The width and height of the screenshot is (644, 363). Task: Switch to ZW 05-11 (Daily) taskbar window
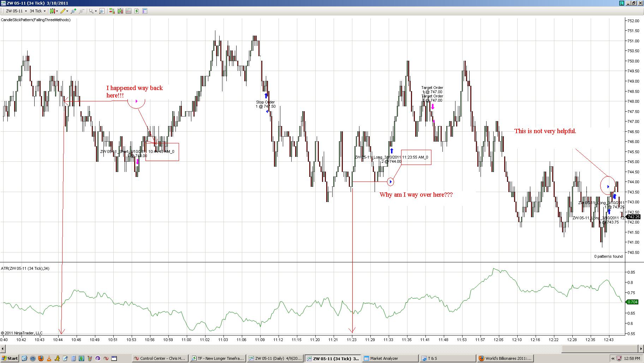(x=275, y=358)
